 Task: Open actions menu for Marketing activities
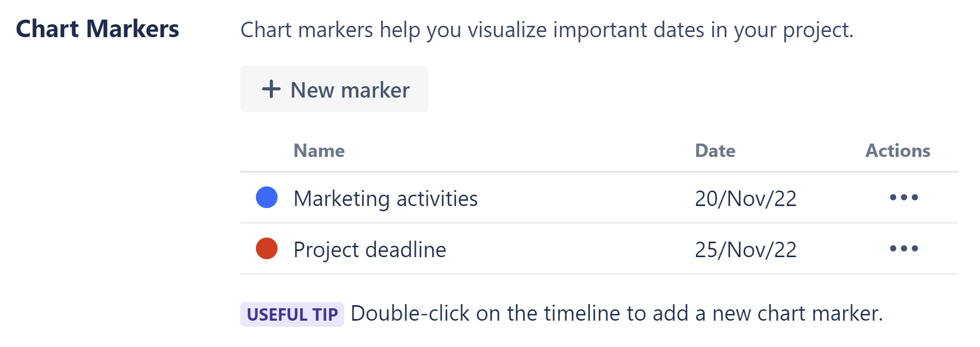pos(904,197)
